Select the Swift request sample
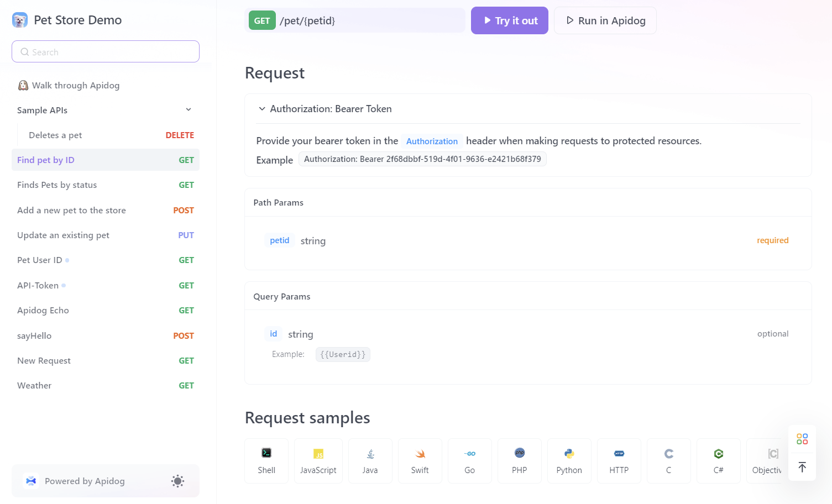Viewport: 832px width, 504px height. (420, 460)
